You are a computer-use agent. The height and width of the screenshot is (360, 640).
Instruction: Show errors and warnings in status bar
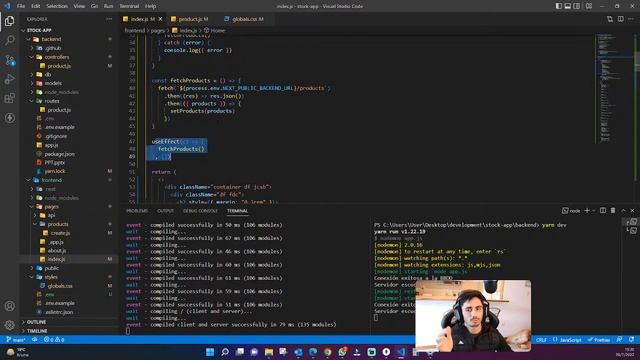coord(54,340)
